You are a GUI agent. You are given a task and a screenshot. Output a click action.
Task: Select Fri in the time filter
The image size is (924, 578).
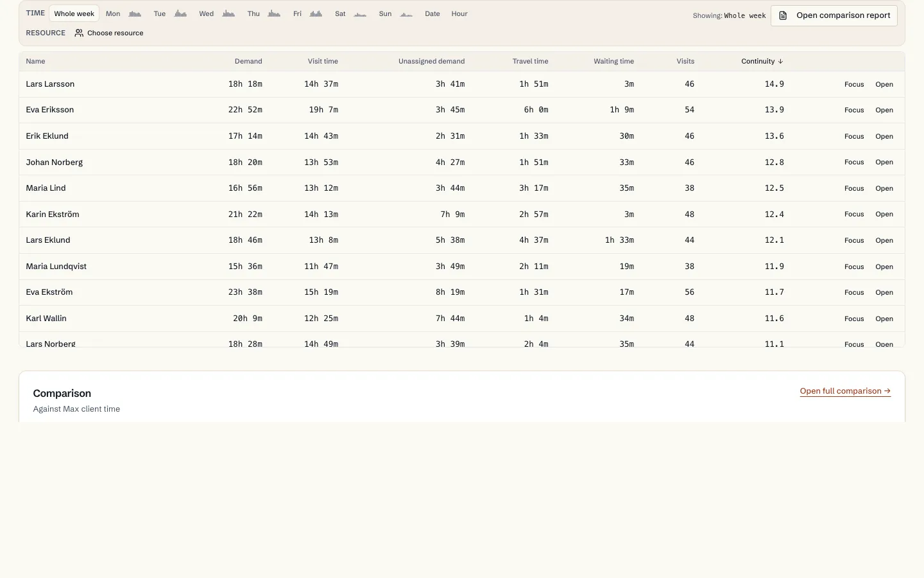coord(307,13)
